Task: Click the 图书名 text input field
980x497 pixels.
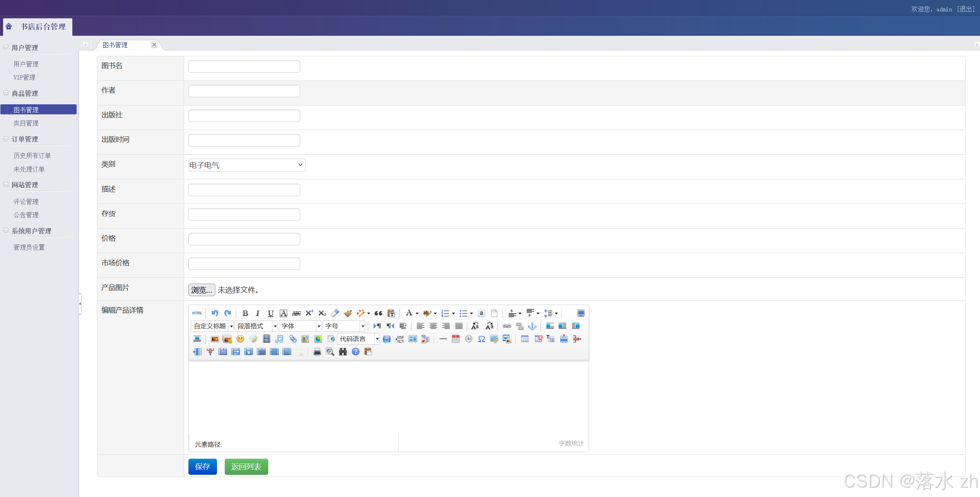Action: pos(244,66)
